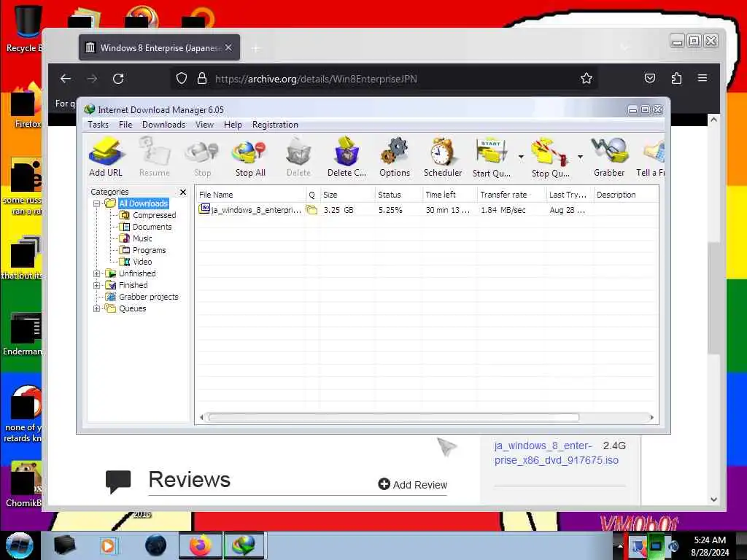Click Add Review on the archive page

413,485
